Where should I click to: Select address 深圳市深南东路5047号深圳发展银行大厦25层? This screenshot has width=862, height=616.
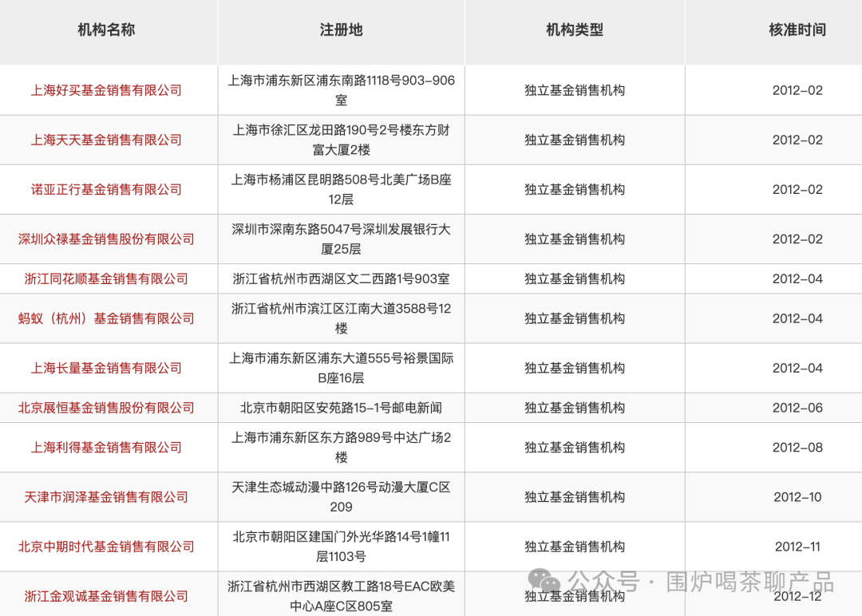341,239
